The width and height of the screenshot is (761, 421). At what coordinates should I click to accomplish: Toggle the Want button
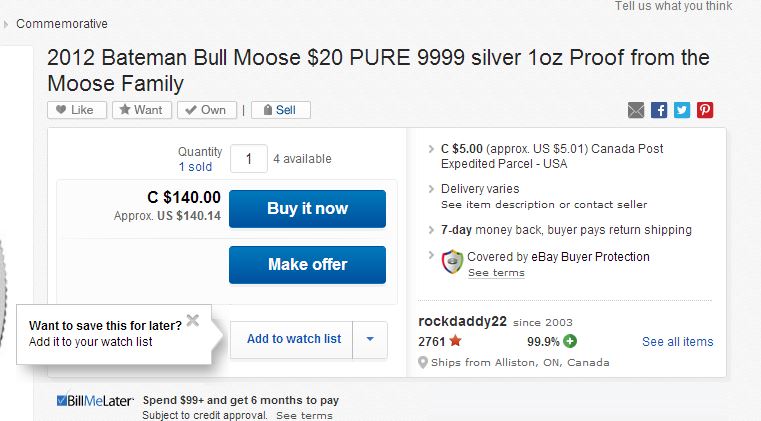tap(142, 110)
